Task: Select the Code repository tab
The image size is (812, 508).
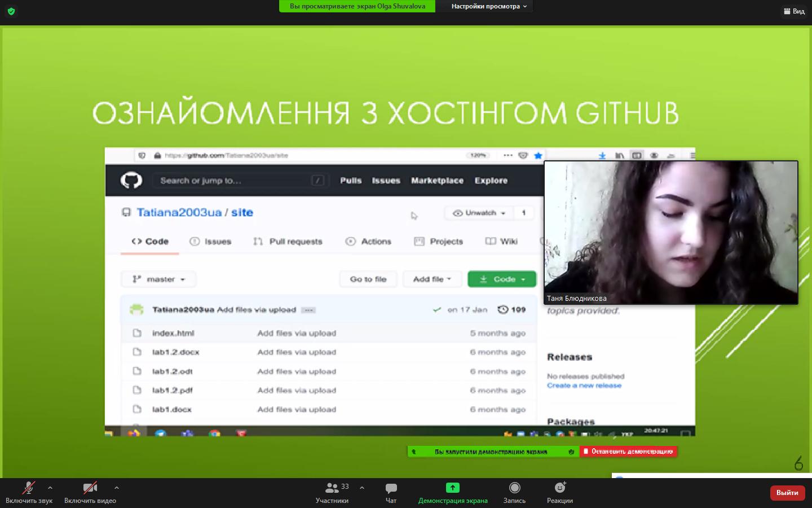Action: pos(150,242)
